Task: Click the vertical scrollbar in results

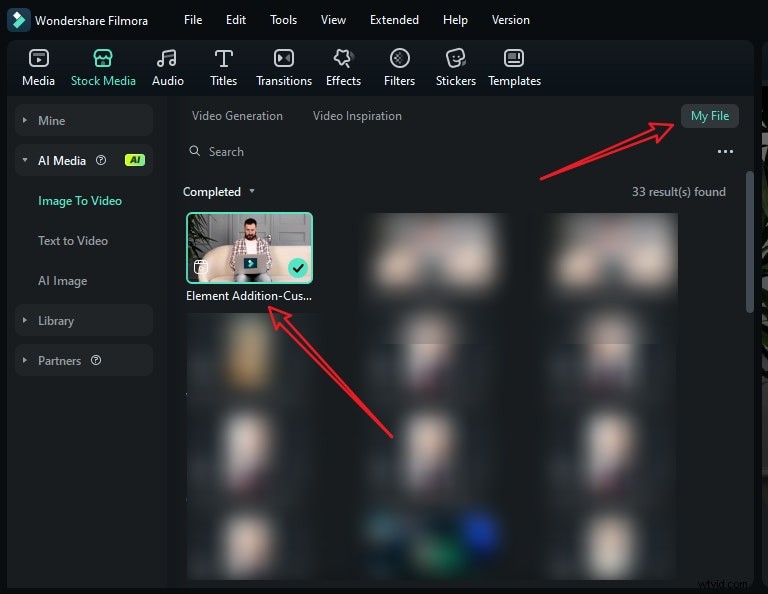Action: [750, 240]
